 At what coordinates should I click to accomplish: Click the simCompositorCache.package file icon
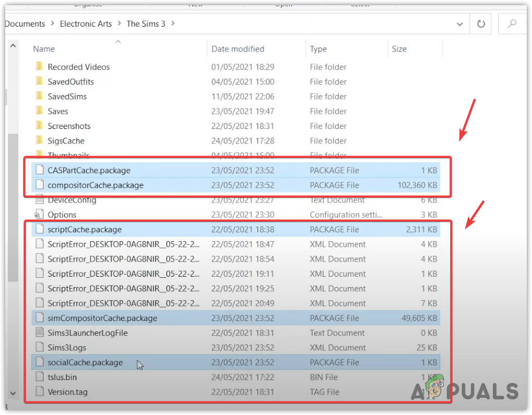[40, 317]
